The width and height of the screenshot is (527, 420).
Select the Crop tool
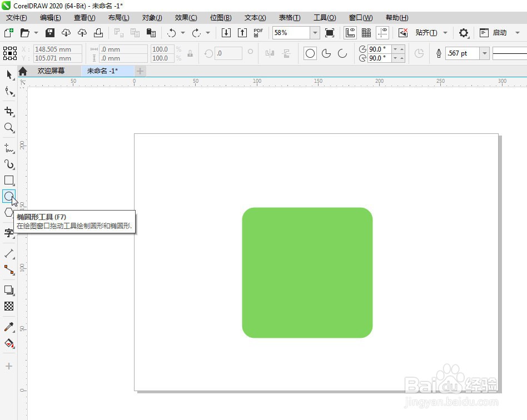click(9, 111)
